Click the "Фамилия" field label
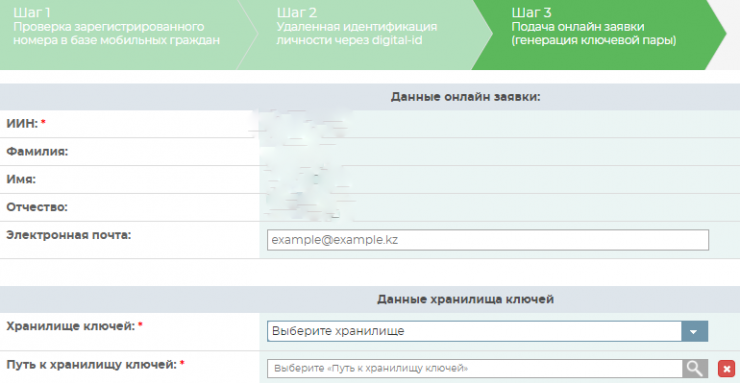 point(37,152)
